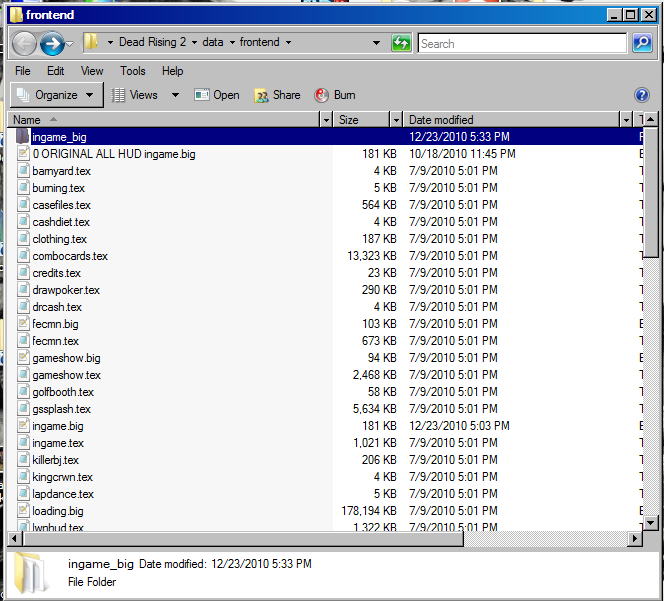
Task: Click the fecmn.big file icon
Action: [x=23, y=323]
